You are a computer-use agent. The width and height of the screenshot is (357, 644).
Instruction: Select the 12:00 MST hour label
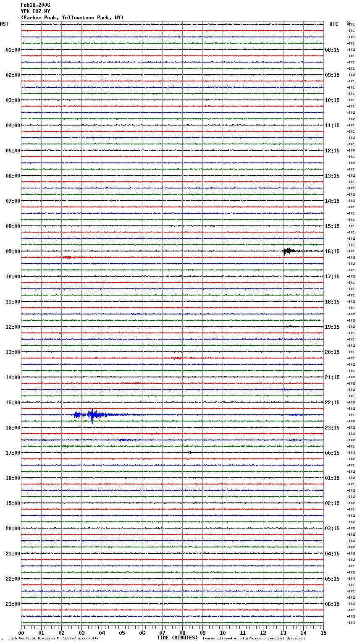click(13, 327)
